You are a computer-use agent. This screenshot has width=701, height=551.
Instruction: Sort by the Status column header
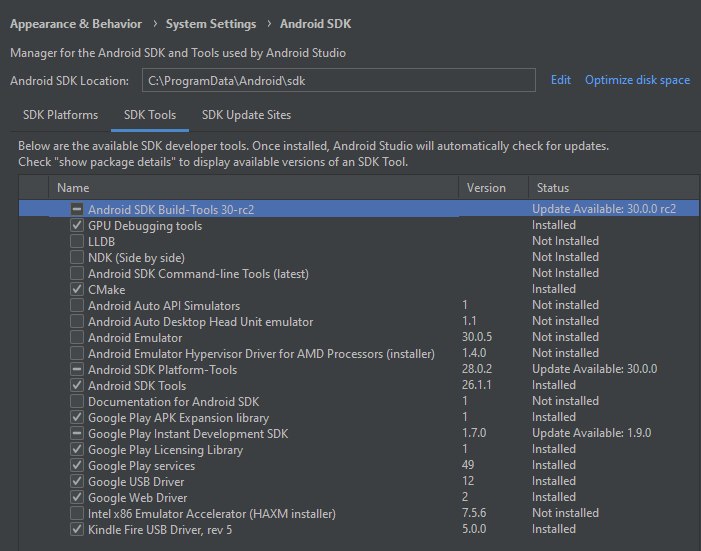[614, 188]
